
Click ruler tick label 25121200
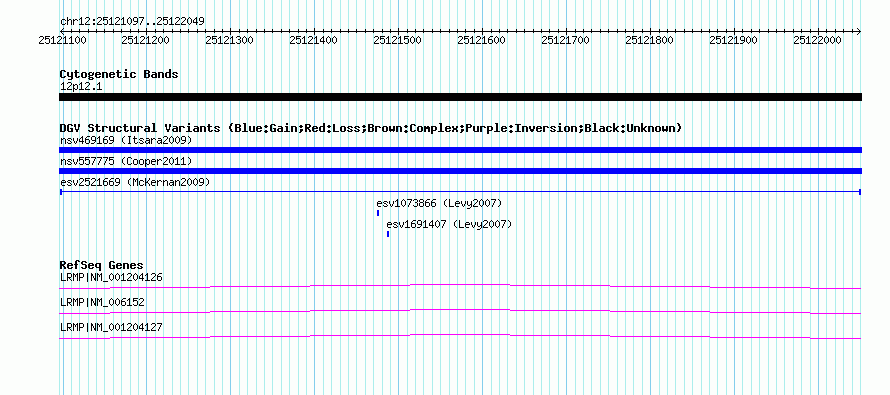(146, 40)
